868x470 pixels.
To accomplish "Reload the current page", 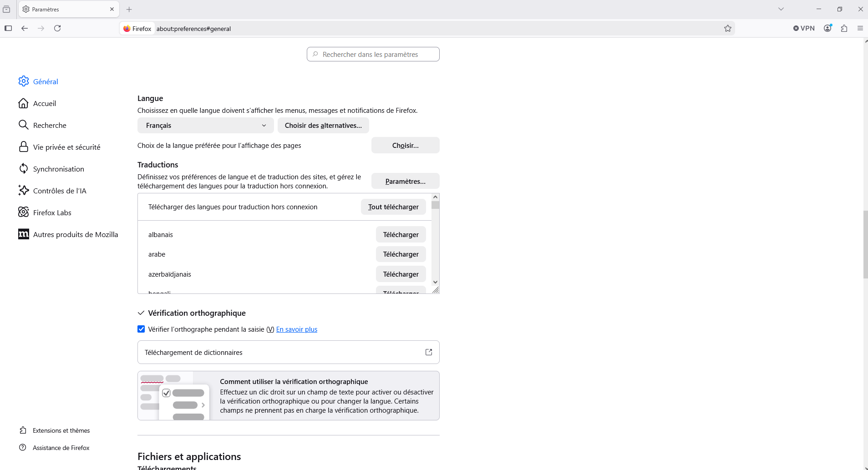I will coord(57,28).
